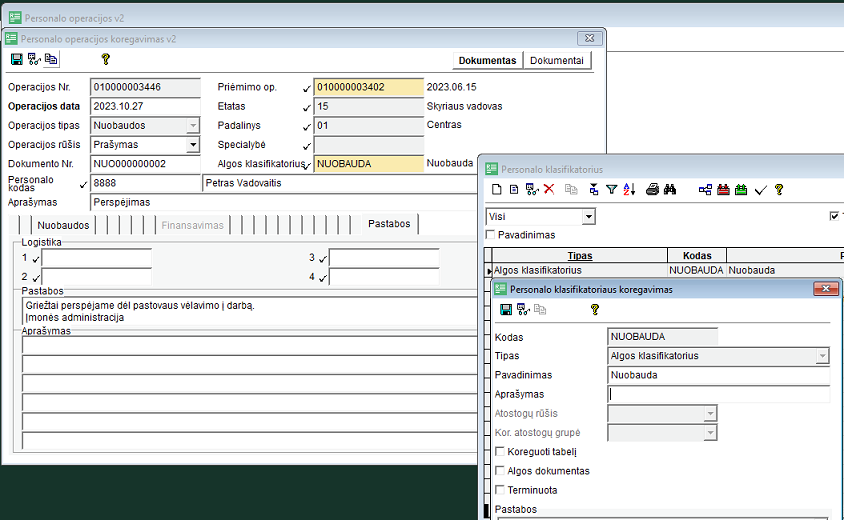
Task: Open the Operacijos rūšis dropdown
Action: 193,145
